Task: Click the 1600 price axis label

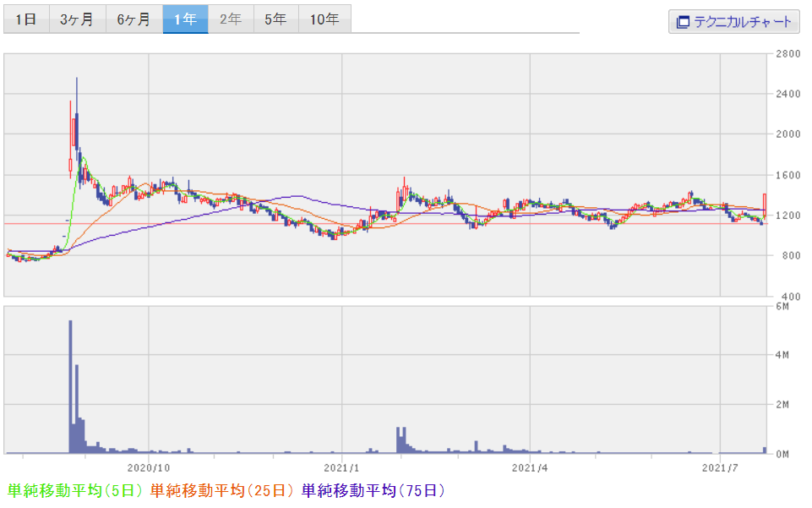Action: click(788, 175)
